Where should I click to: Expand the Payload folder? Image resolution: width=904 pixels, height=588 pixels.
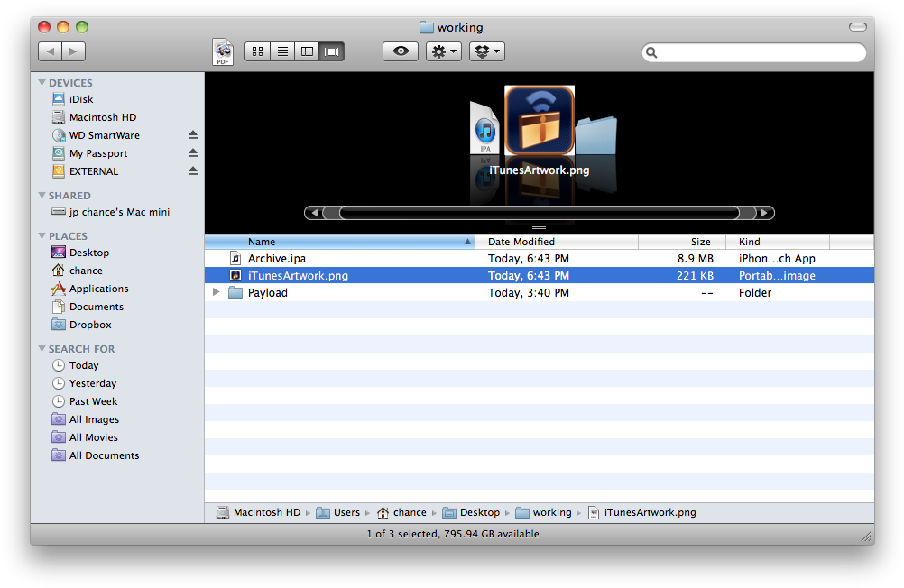tap(216, 292)
